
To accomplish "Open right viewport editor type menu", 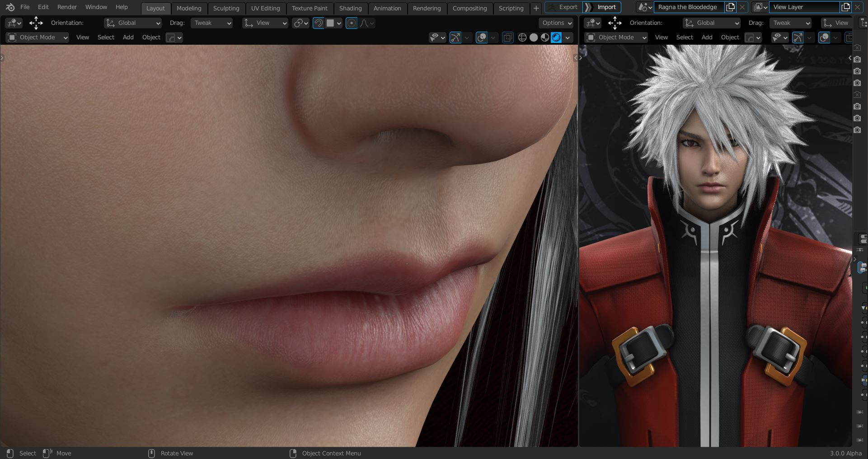I will pos(592,23).
